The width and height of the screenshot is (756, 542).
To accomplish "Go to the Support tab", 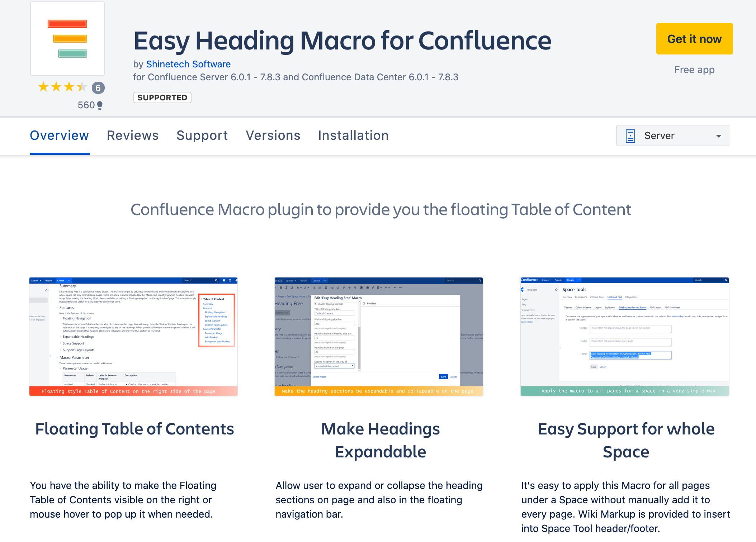I will point(202,135).
